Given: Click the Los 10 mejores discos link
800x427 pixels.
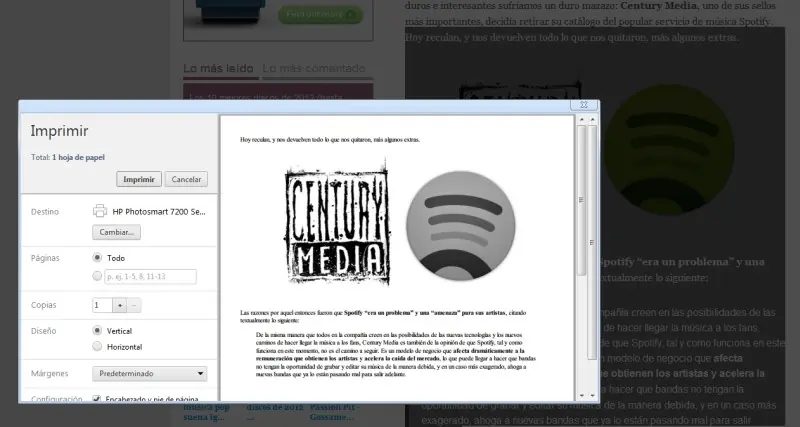Looking at the screenshot, I should tap(265, 96).
